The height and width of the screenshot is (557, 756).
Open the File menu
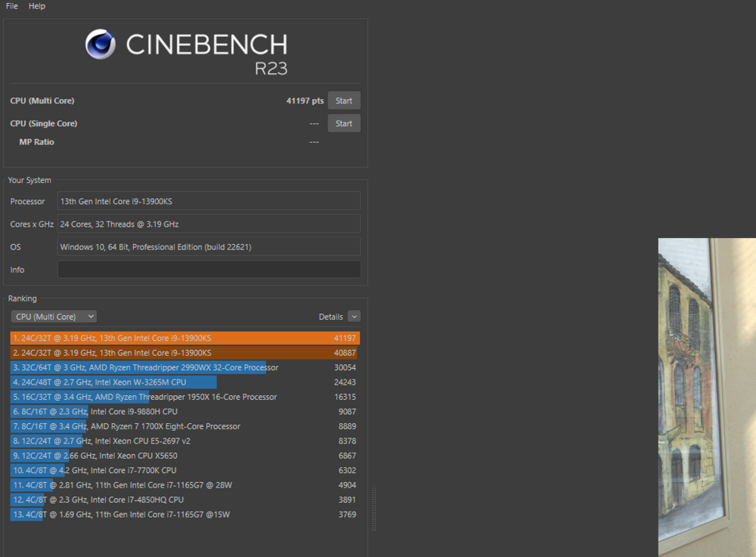pyautogui.click(x=11, y=6)
